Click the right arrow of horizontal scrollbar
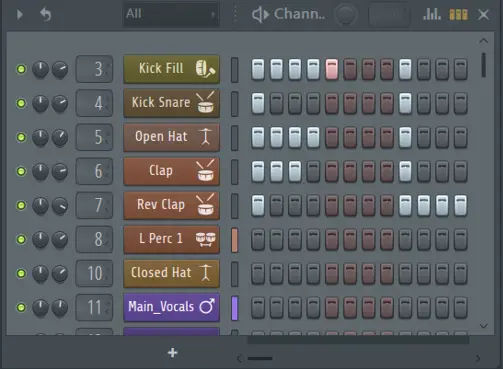Viewport: 503px width, 369px height. tap(478, 359)
